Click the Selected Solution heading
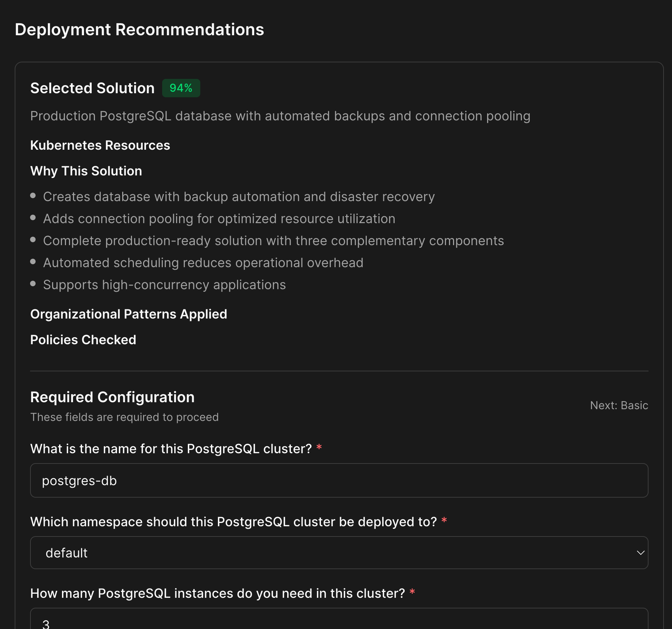672x629 pixels. 92,88
